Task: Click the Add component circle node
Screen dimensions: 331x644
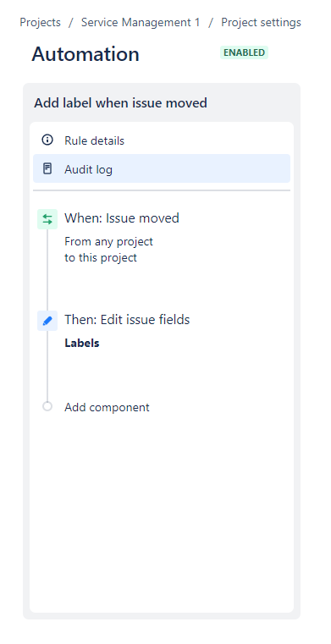Action: coord(47,406)
